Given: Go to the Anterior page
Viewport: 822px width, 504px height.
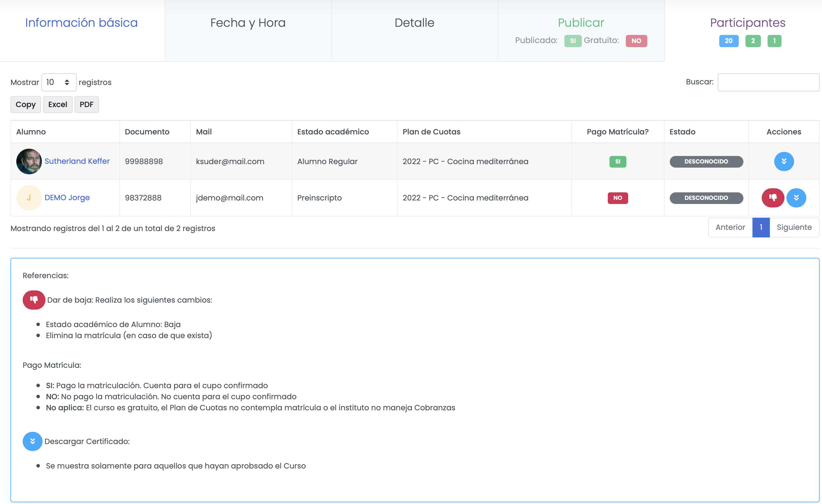Looking at the screenshot, I should [x=730, y=228].
